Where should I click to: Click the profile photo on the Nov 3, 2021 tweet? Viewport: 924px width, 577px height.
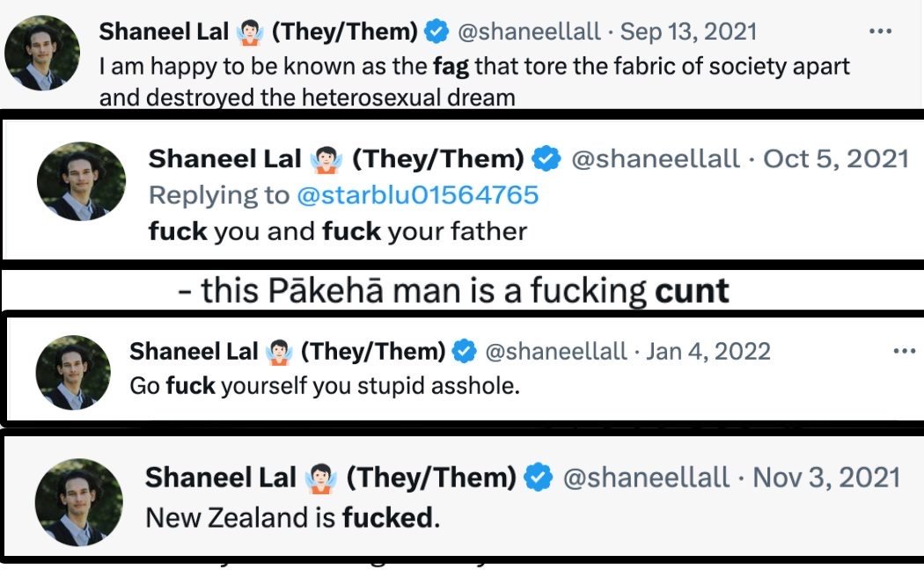pos(77,501)
